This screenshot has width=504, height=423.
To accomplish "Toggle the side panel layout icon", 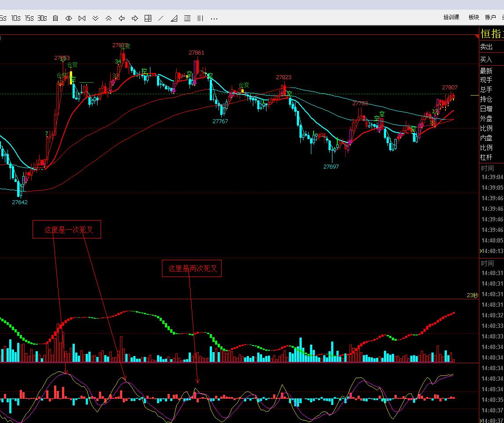I will (148, 18).
